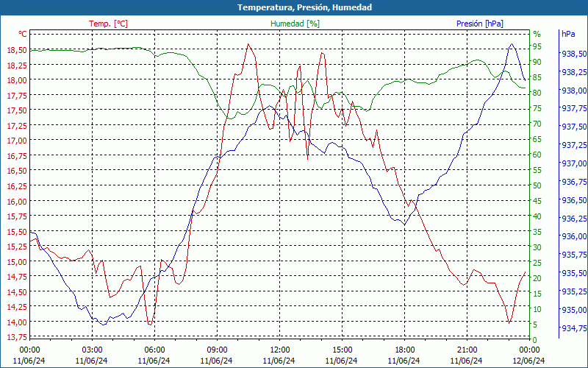Click the green 'Humedad [%]' legend label
Screen dimensions: 588x368
295,24
